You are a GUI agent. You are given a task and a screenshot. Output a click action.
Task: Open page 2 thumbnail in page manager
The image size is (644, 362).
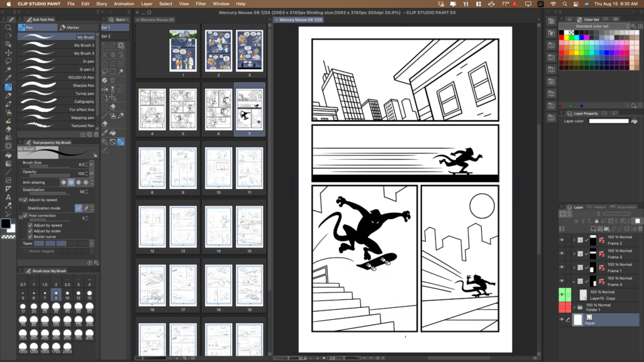(218, 51)
